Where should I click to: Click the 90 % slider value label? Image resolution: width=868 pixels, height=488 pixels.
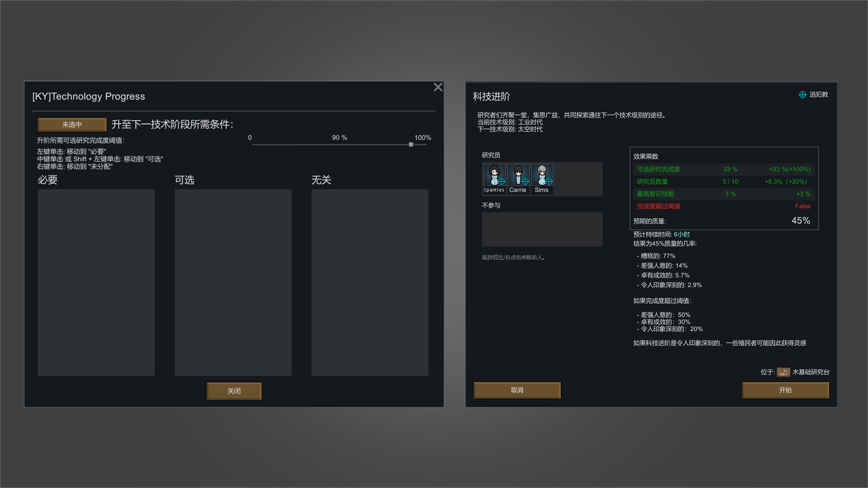point(340,137)
